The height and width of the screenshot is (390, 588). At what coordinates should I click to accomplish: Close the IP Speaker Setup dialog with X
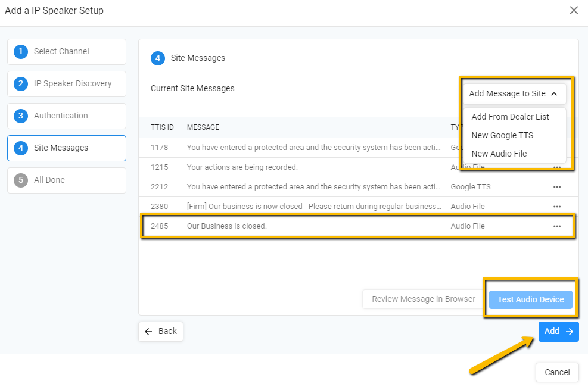point(574,10)
